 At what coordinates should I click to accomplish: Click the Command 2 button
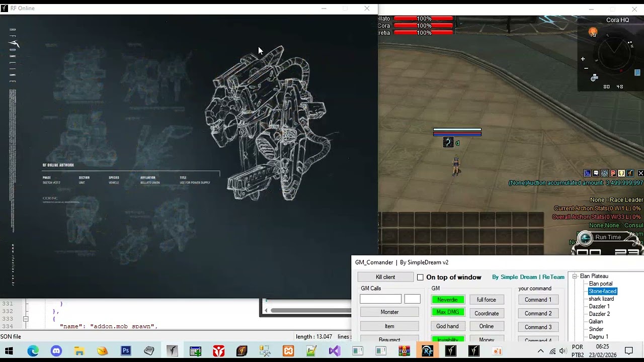pos(538,313)
